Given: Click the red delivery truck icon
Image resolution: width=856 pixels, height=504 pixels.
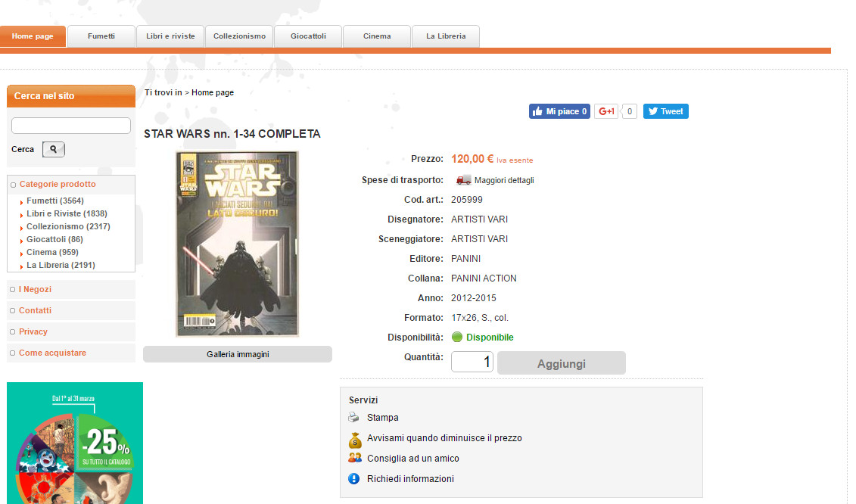Looking at the screenshot, I should pos(463,179).
